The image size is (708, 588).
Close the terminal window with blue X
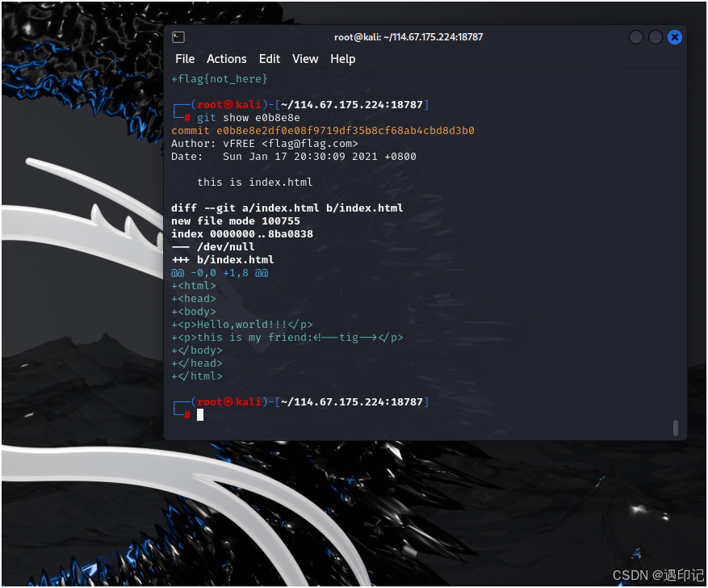(x=675, y=37)
